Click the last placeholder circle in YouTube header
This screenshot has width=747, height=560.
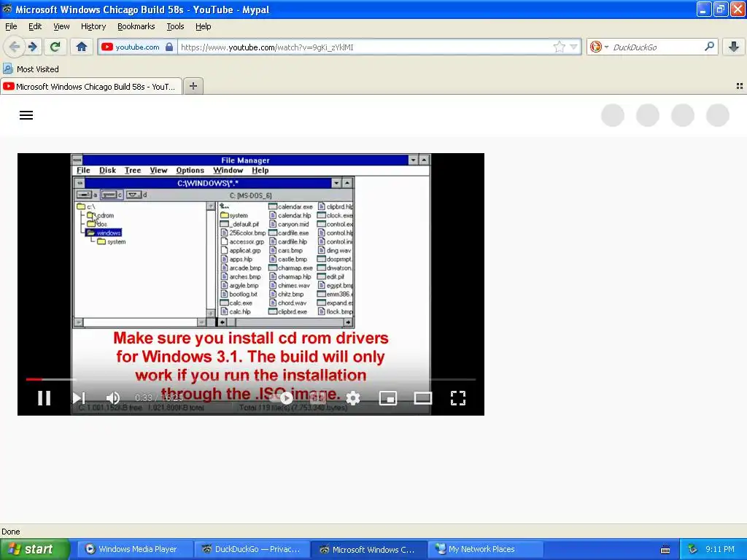718,115
